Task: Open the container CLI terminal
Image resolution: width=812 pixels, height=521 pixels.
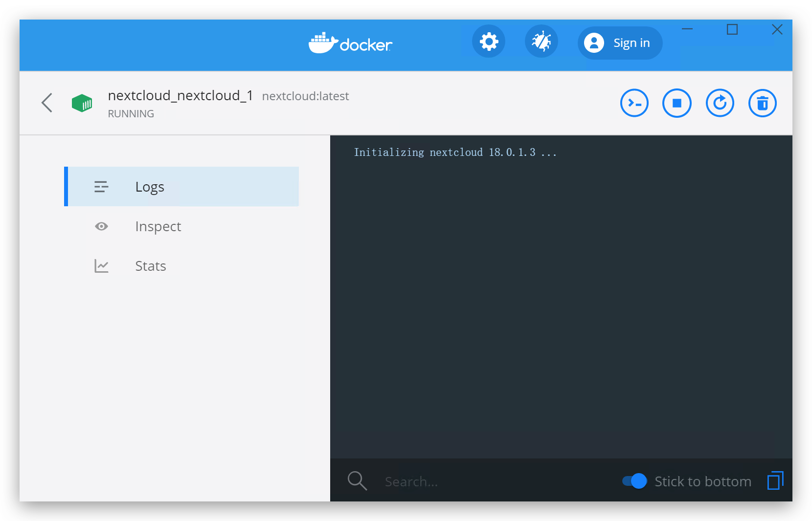Action: pyautogui.click(x=634, y=103)
